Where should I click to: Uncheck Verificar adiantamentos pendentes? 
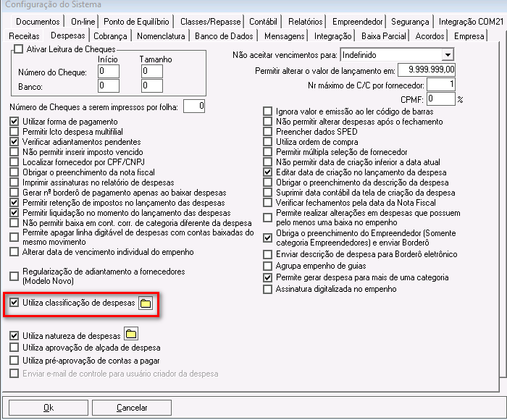pos(14,142)
